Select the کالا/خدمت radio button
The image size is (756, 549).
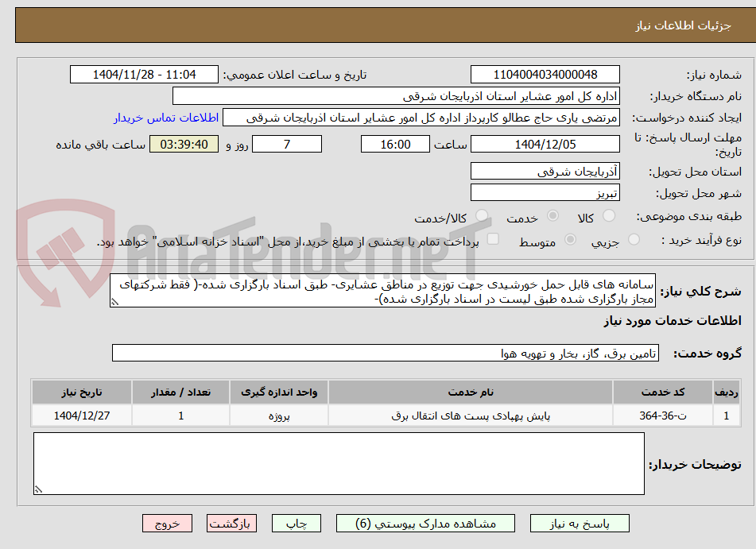tap(481, 215)
